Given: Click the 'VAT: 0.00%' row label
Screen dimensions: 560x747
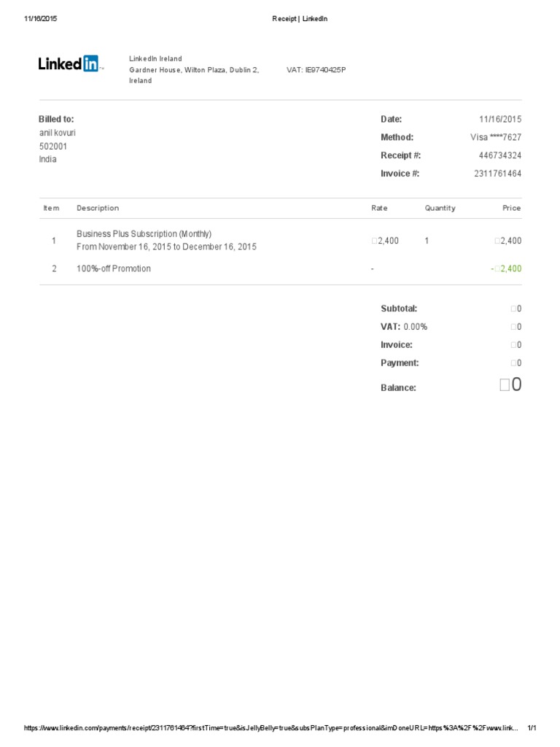Looking at the screenshot, I should [404, 327].
